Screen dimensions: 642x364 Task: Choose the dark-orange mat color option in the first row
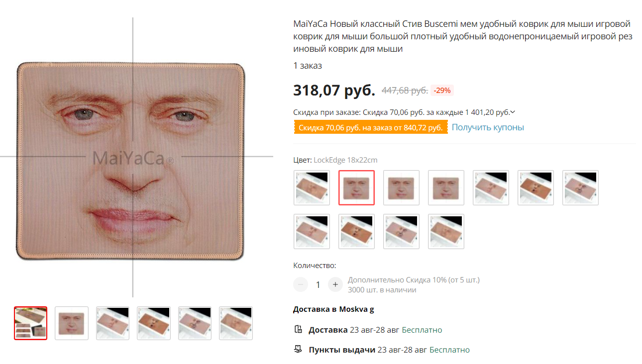[535, 187]
